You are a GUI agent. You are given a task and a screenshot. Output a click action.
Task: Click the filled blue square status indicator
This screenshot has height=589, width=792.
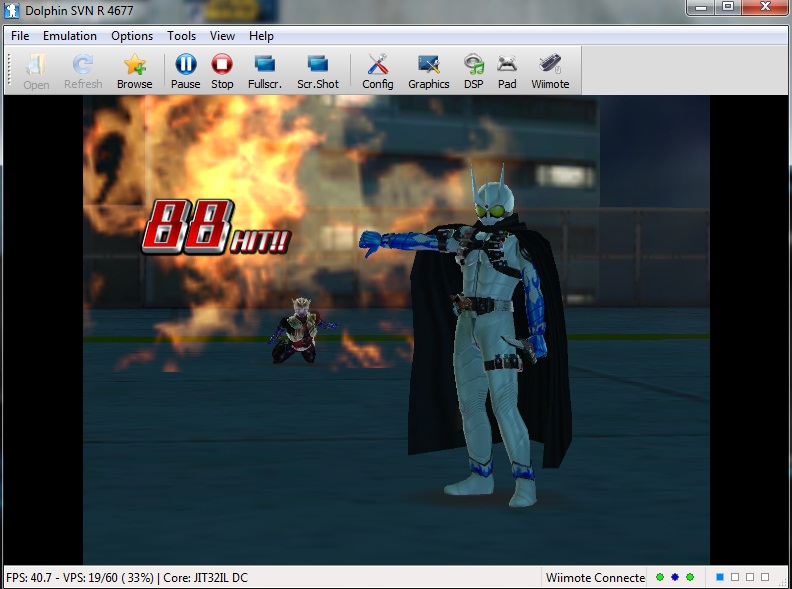pyautogui.click(x=720, y=577)
